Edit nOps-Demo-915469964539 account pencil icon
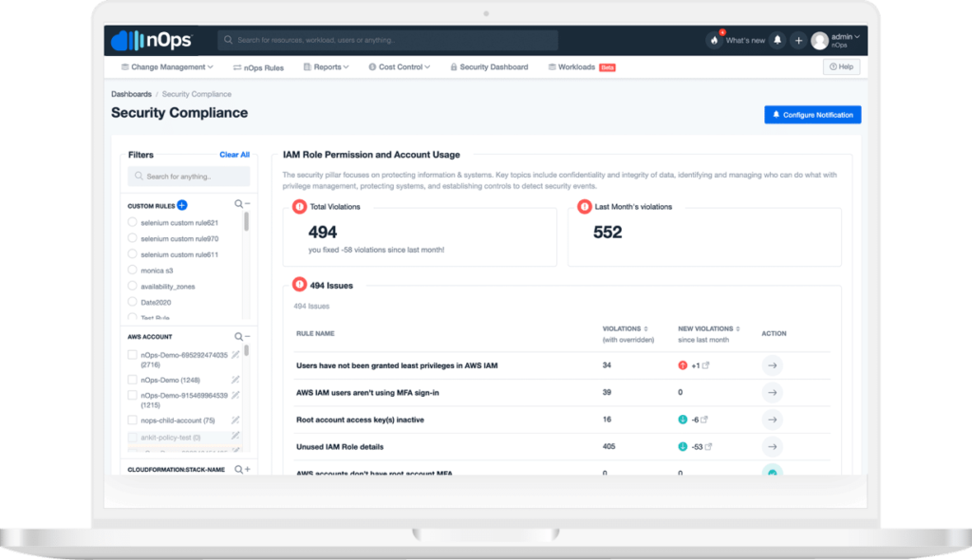This screenshot has height=560, width=972. pyautogui.click(x=235, y=395)
